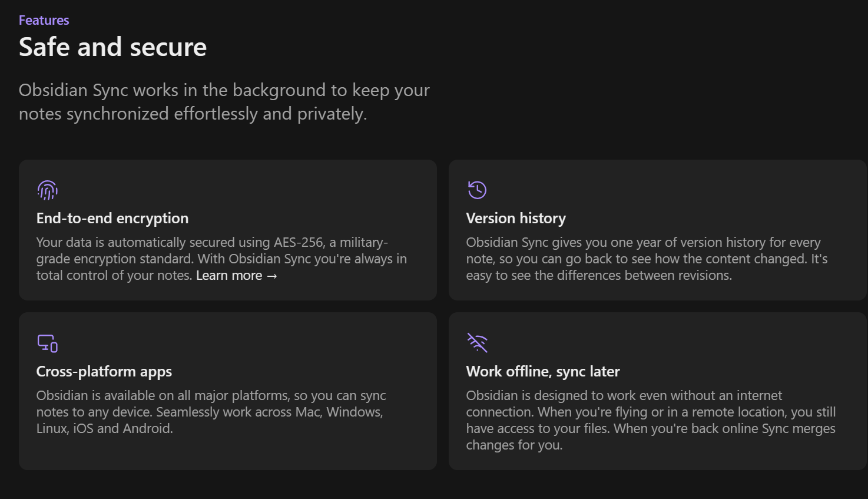Click the Obsidian Sync intro paragraph
This screenshot has height=499, width=868.
coord(224,101)
